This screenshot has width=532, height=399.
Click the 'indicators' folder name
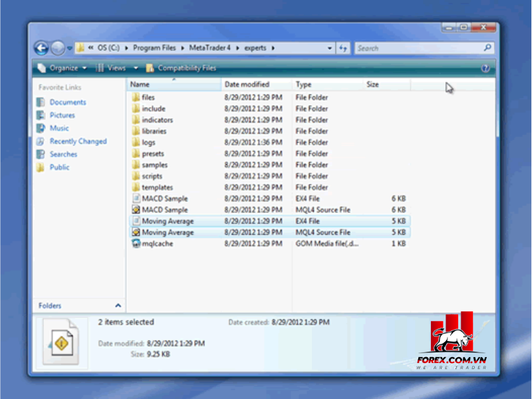[158, 120]
